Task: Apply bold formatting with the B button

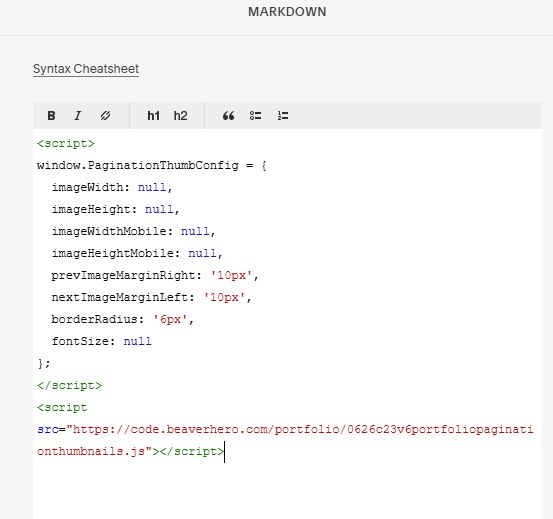Action: (x=51, y=116)
